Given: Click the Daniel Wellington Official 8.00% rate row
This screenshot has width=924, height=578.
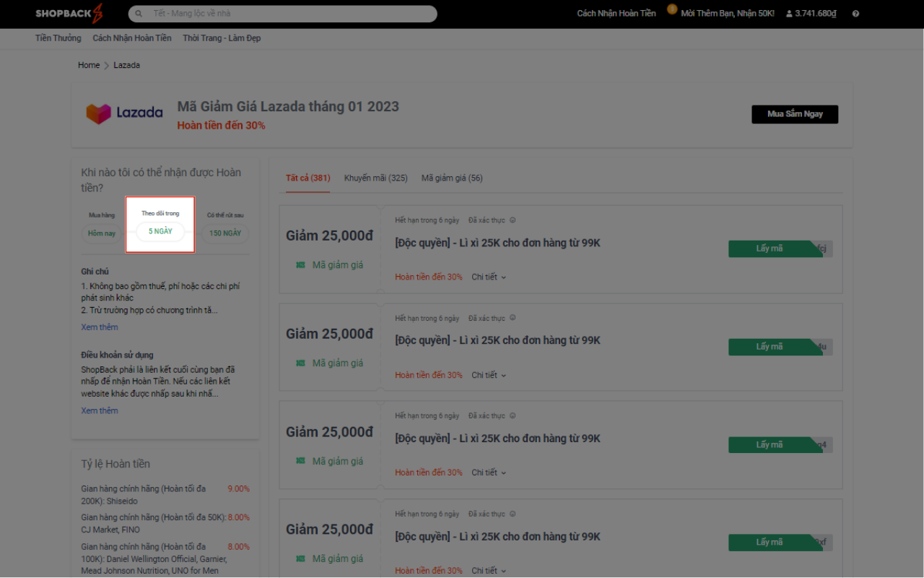Looking at the screenshot, I should click(165, 559).
